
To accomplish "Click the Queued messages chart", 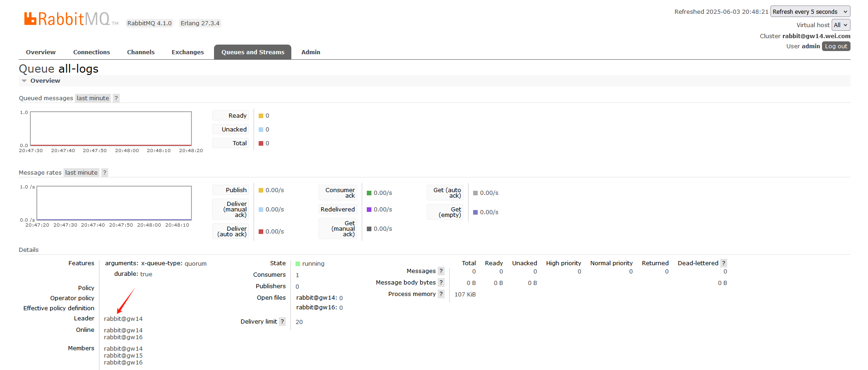I will [x=111, y=129].
